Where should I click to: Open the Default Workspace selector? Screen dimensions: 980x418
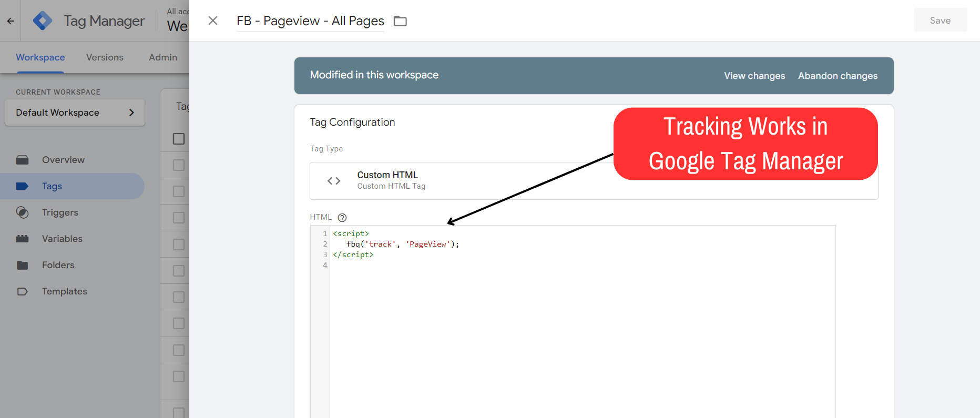(x=75, y=113)
